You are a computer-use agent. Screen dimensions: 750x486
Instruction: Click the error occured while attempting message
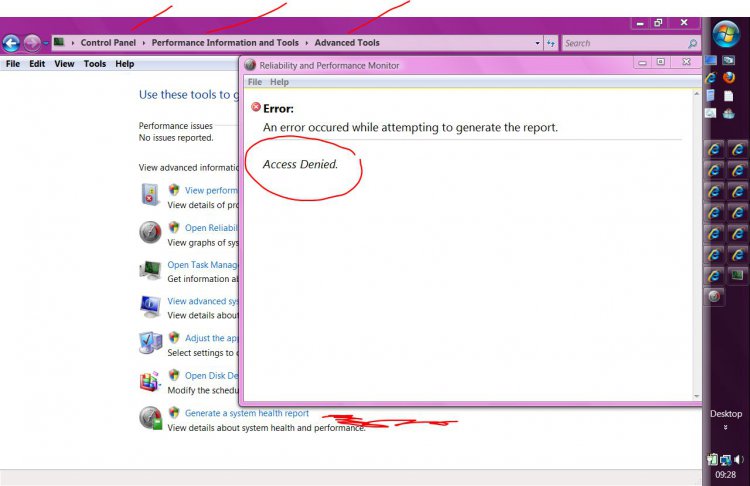click(x=410, y=127)
